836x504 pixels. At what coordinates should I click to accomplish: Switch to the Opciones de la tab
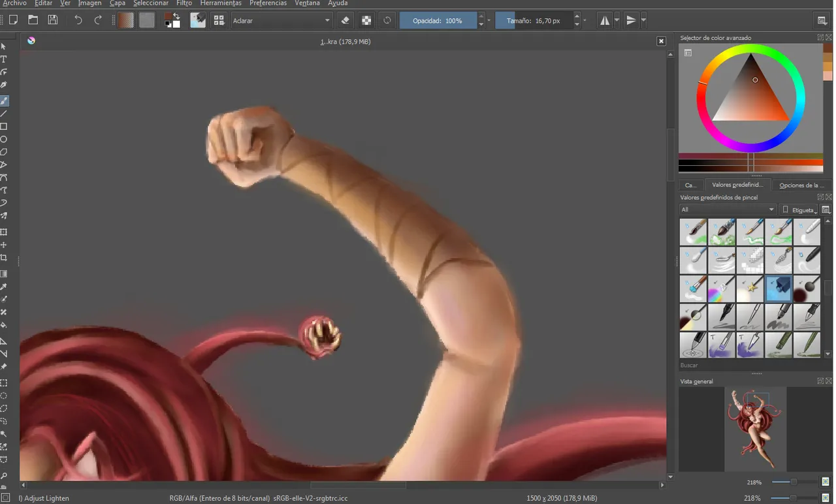802,185
